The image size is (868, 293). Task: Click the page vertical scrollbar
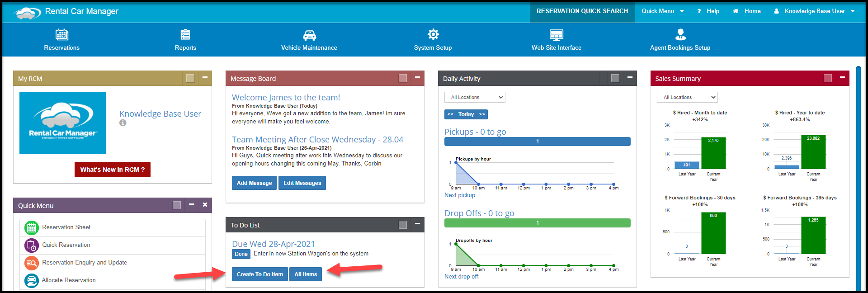(x=859, y=179)
